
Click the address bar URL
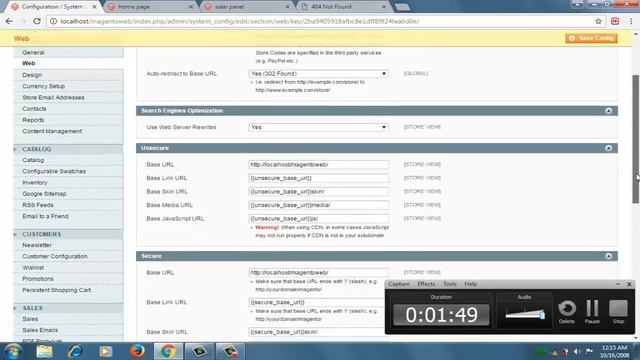pos(240,21)
